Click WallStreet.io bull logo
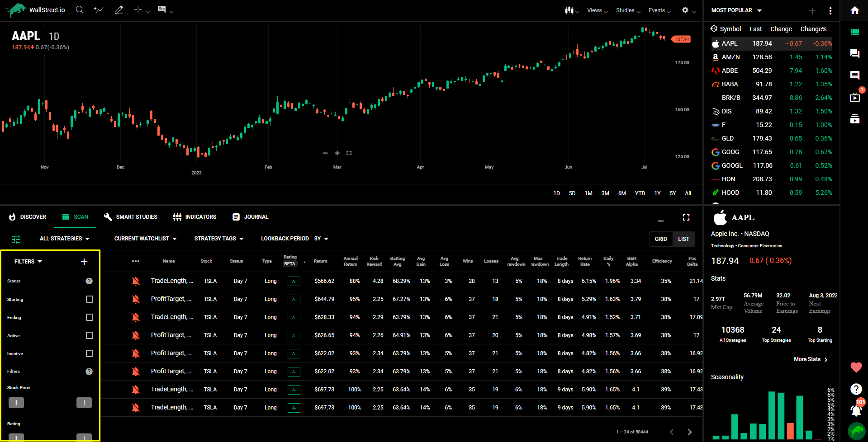The image size is (868, 442). tap(16, 10)
